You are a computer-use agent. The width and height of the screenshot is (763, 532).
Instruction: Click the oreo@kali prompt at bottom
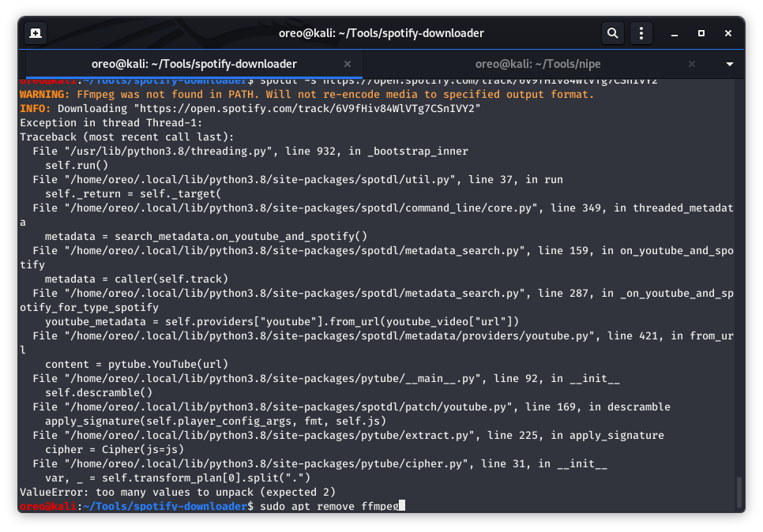(x=47, y=506)
